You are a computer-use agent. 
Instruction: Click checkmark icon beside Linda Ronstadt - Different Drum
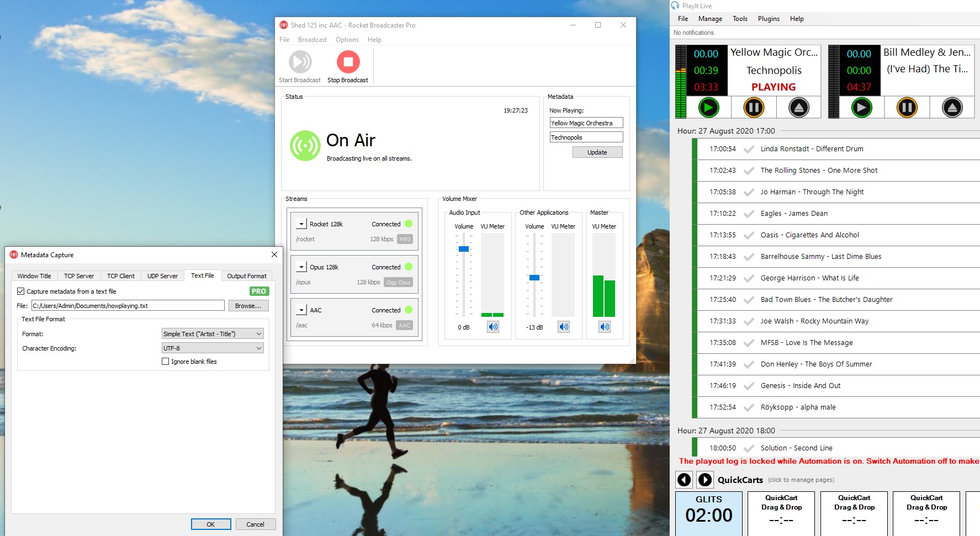click(x=749, y=149)
